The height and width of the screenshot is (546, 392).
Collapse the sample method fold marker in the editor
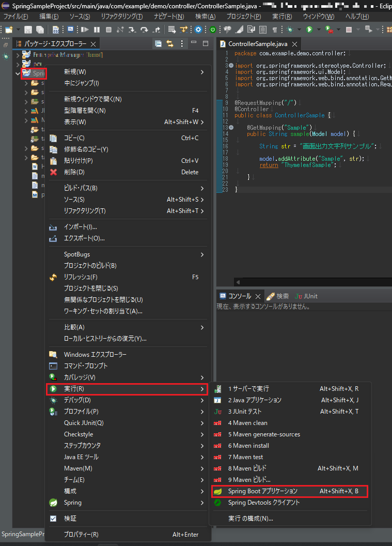tap(231, 128)
